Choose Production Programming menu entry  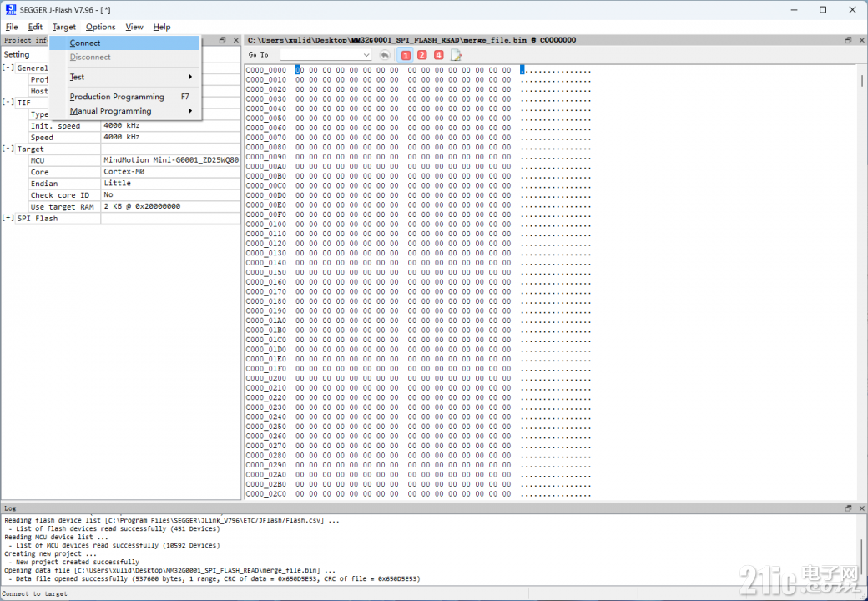pos(124,96)
